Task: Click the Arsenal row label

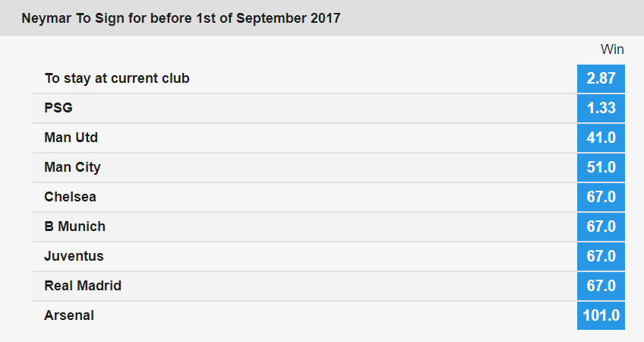Action: pyautogui.click(x=69, y=315)
